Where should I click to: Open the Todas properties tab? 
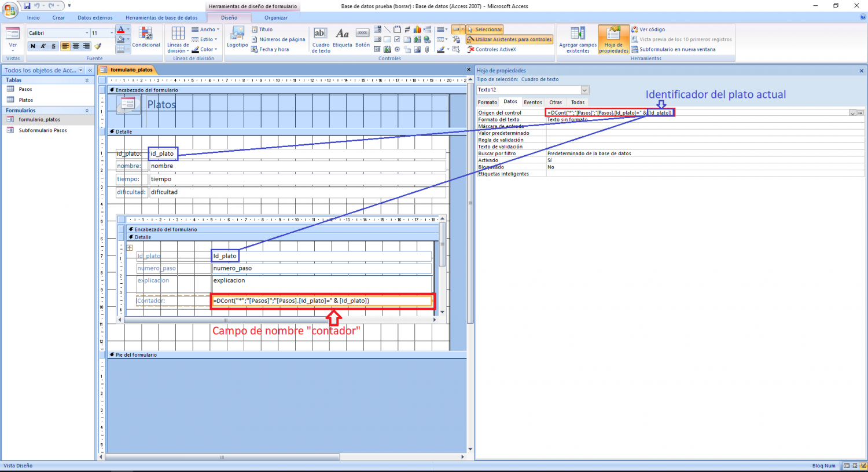578,102
